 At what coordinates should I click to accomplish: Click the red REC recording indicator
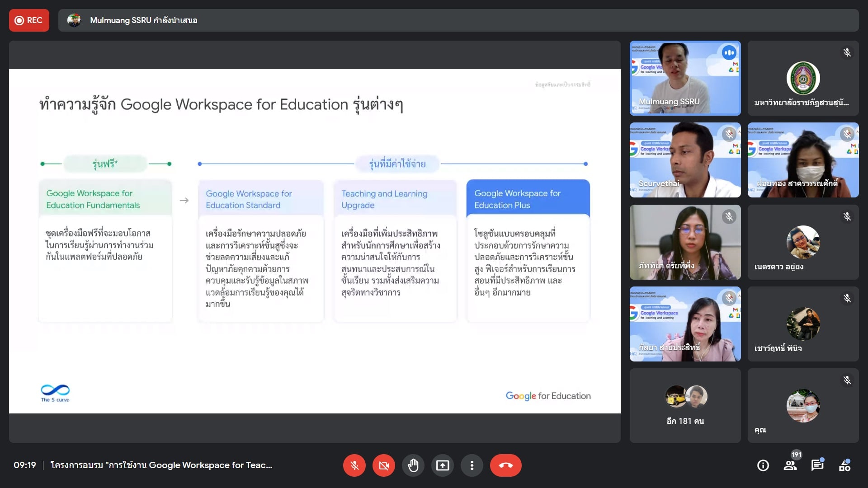click(29, 20)
